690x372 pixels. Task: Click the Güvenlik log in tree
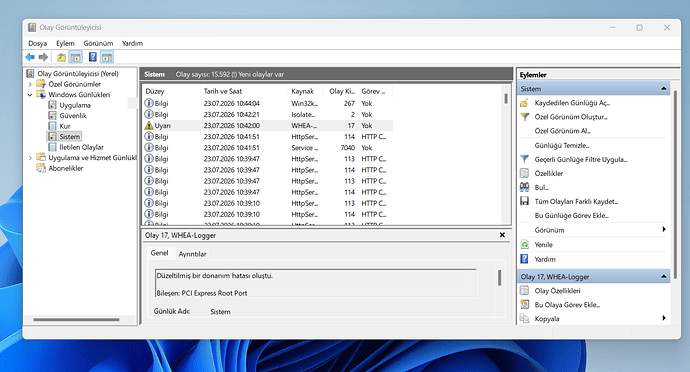click(x=73, y=116)
